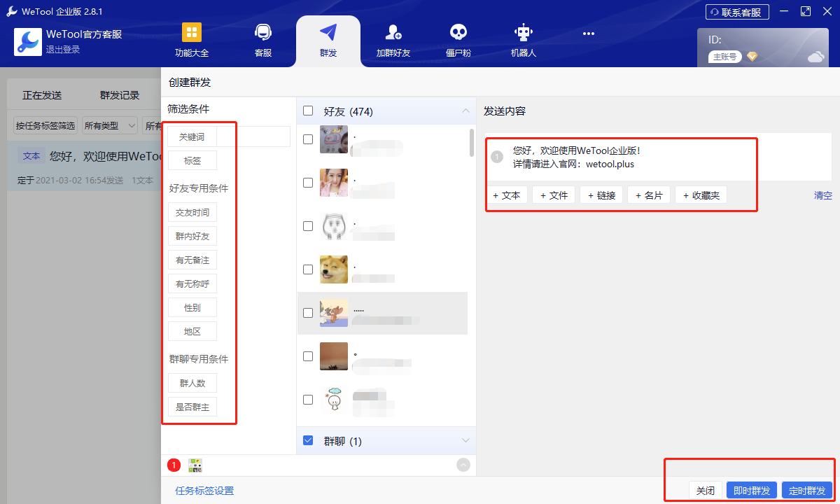Viewport: 840px width, 504px height.
Task: Select the 交友时间 filter
Action: (x=192, y=212)
